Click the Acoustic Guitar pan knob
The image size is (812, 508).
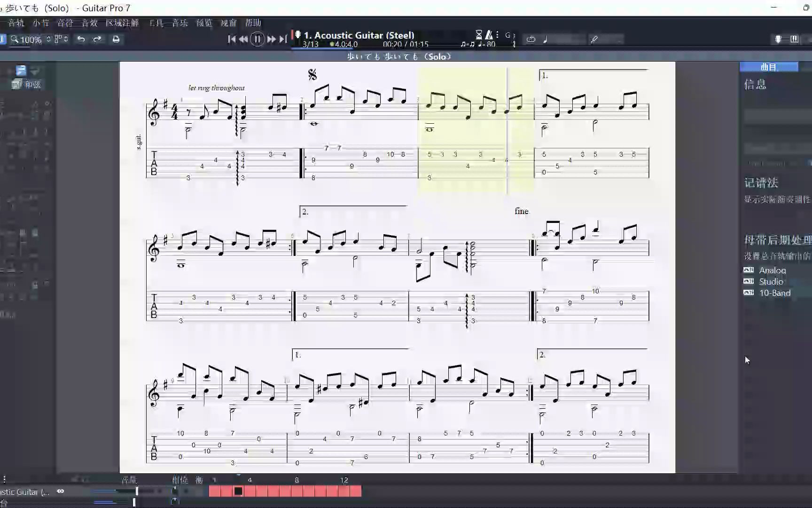tap(175, 491)
